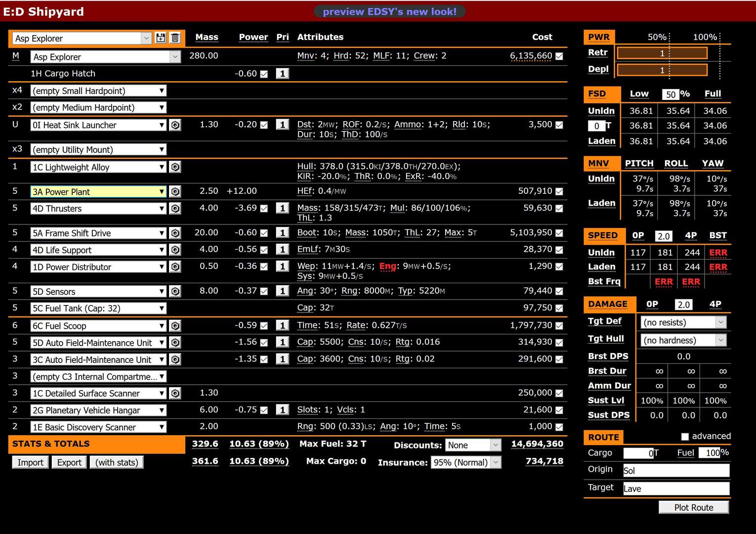The image size is (756, 534).
Task: Click the route Origin field Sol
Action: 676,471
